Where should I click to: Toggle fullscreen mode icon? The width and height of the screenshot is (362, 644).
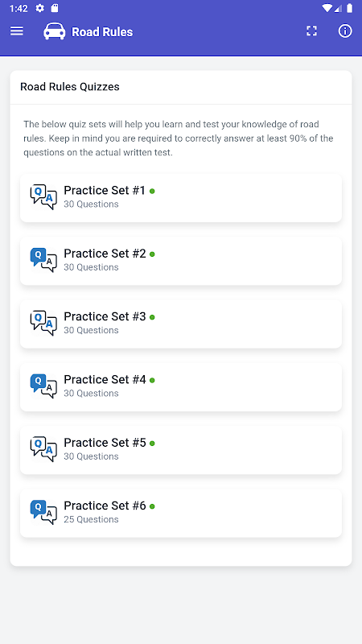(311, 31)
